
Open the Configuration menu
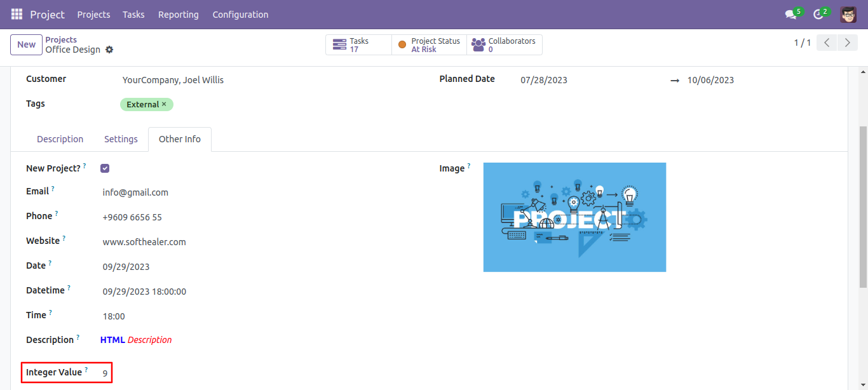point(240,14)
